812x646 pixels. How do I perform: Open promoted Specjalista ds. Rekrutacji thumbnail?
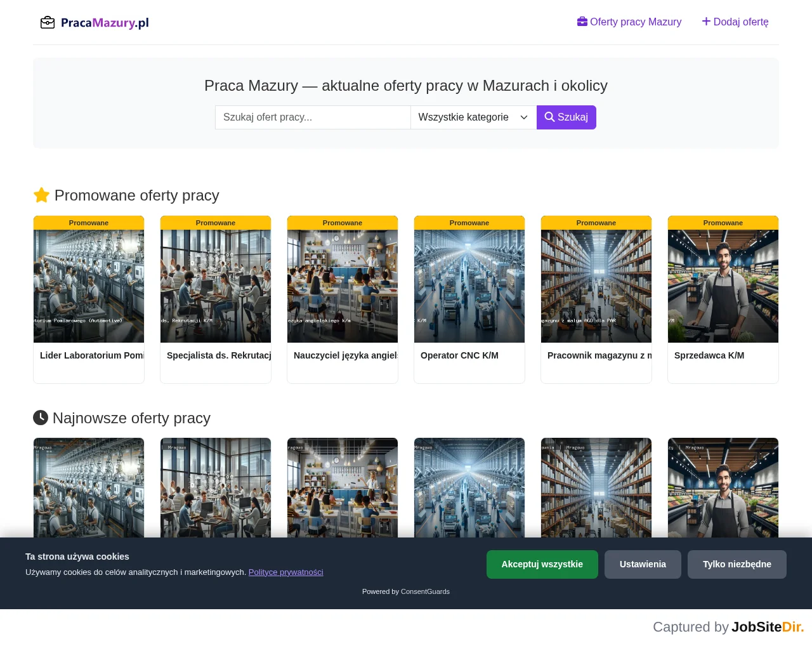[216, 286]
